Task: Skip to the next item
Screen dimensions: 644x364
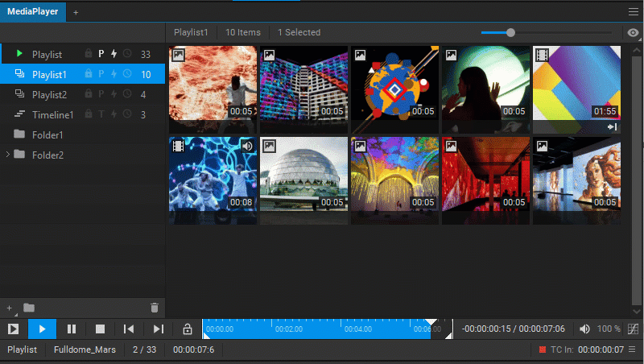Action: pyautogui.click(x=158, y=329)
